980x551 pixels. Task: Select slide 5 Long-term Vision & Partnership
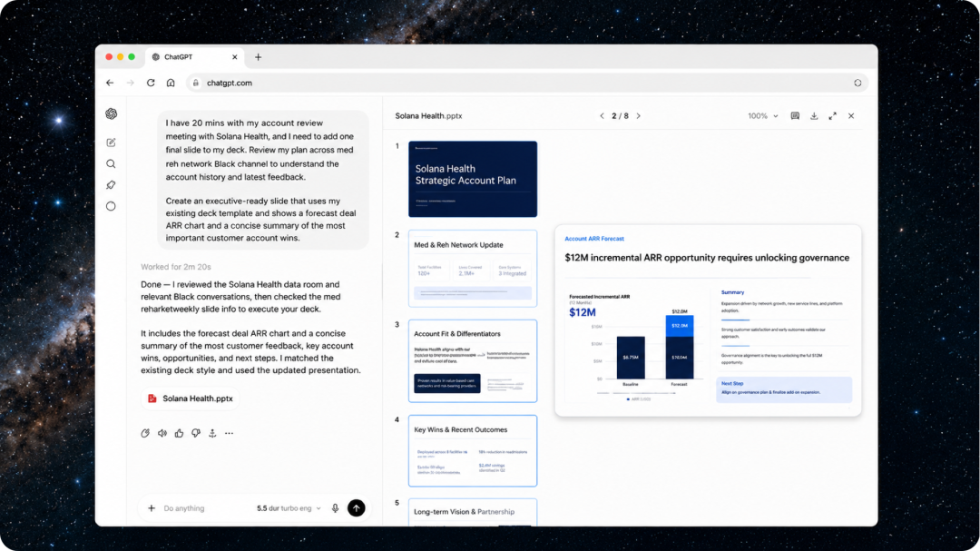pos(473,512)
